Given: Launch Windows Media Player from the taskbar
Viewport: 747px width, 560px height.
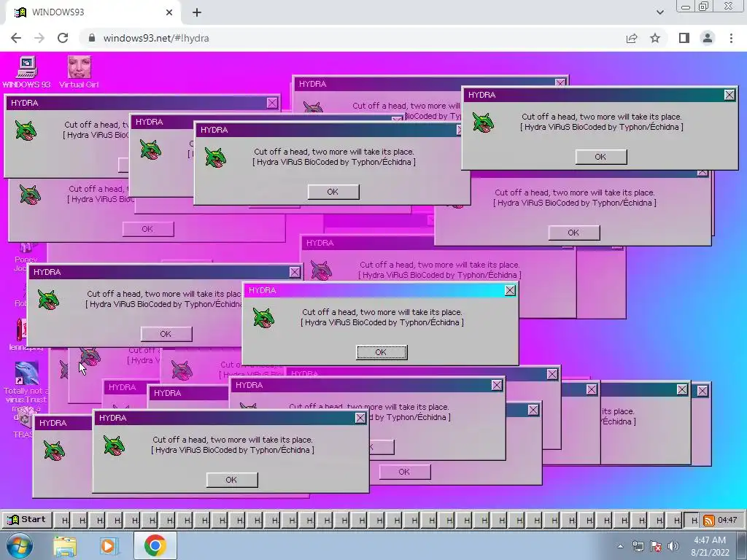Looking at the screenshot, I should [x=109, y=546].
